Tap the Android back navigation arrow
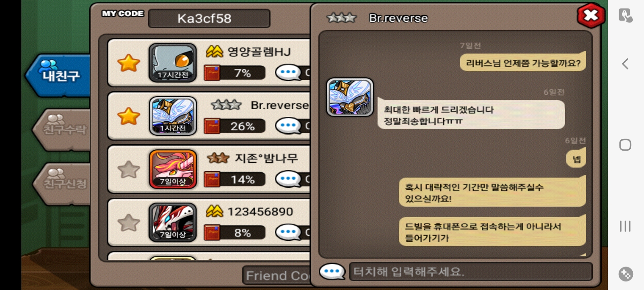This screenshot has width=644, height=290. click(x=625, y=64)
